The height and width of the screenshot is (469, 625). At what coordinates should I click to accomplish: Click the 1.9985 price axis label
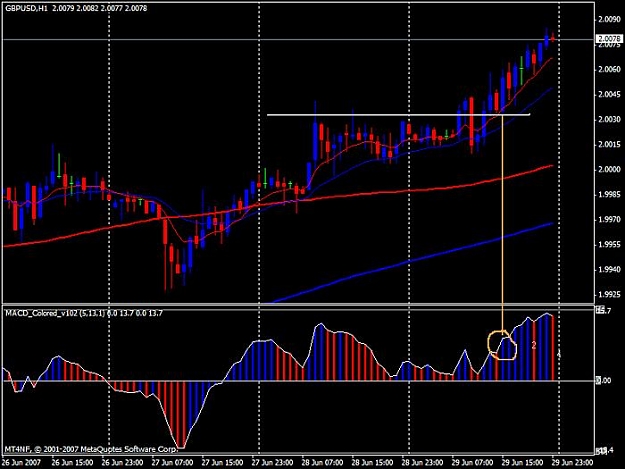click(609, 194)
